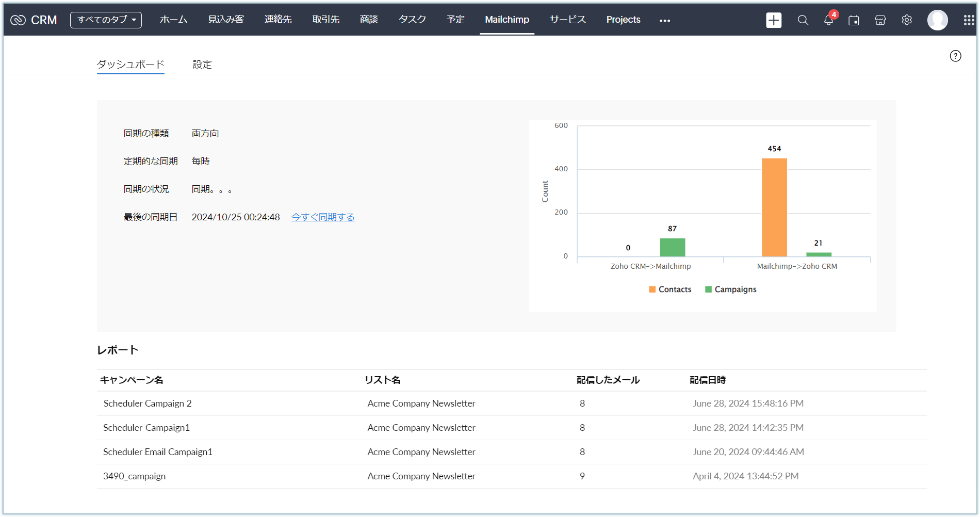980x517 pixels.
Task: Open the quick create plus icon
Action: (774, 20)
